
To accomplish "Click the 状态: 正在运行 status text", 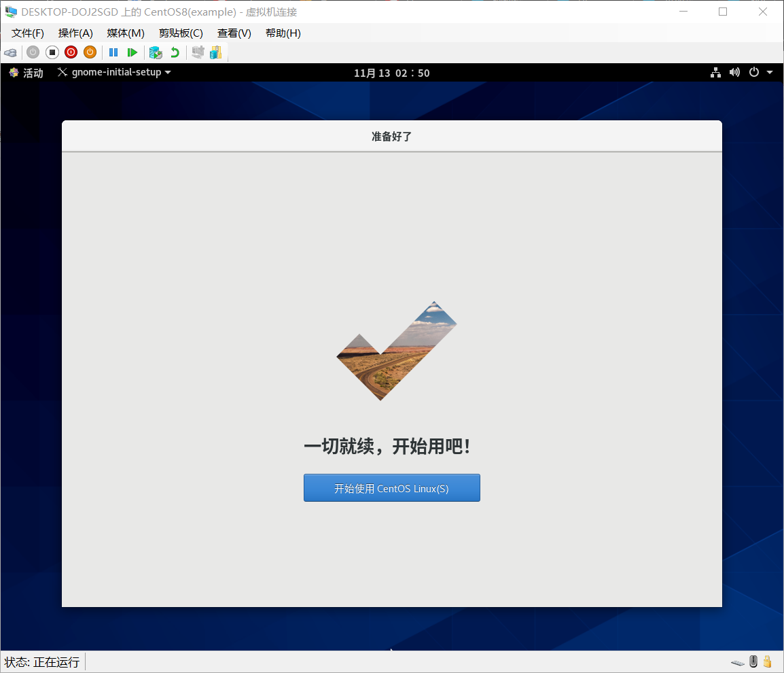I will tap(42, 663).
